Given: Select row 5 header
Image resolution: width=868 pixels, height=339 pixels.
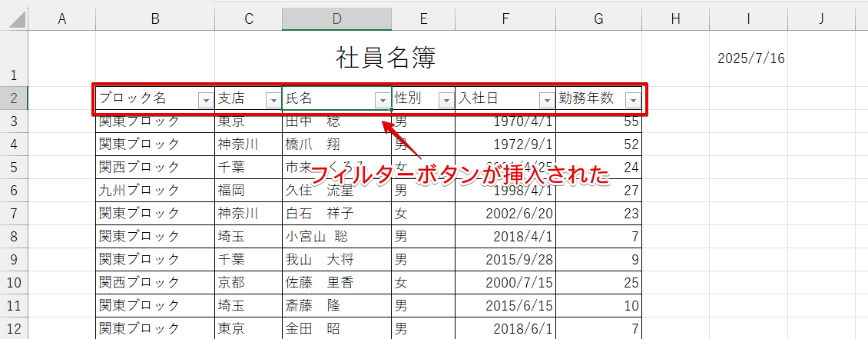Looking at the screenshot, I should [x=14, y=168].
